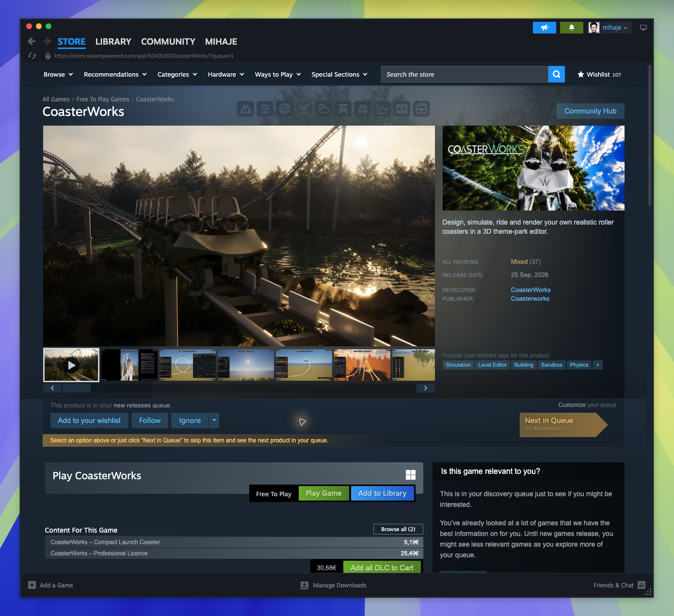Image resolution: width=674 pixels, height=616 pixels.
Task: Click the plant sprout feature icon
Action: [x=304, y=109]
